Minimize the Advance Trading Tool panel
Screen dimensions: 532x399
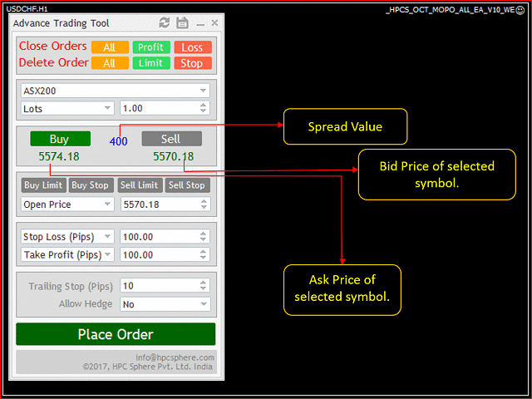coord(200,24)
